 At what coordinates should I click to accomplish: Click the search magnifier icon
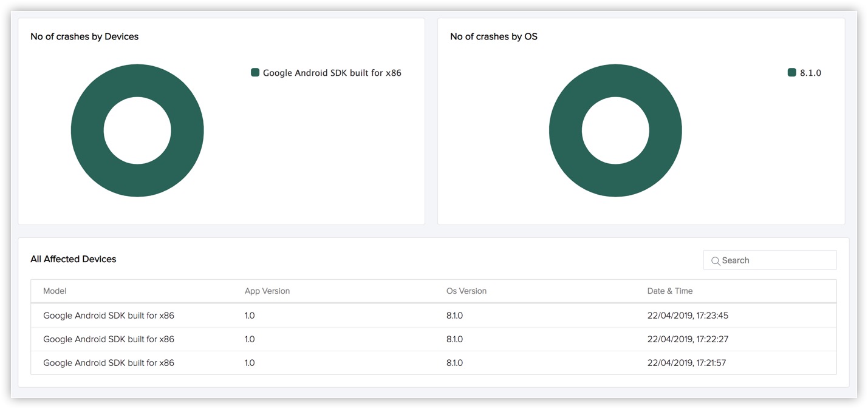pyautogui.click(x=716, y=261)
